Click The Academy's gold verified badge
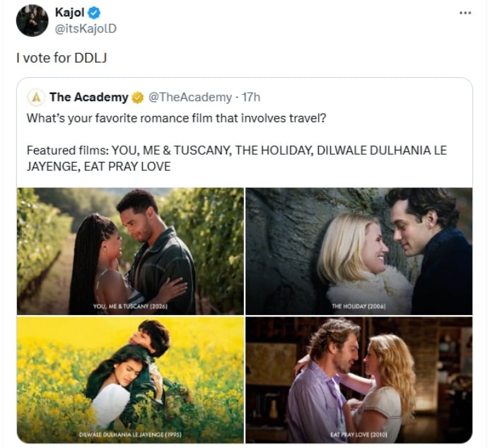495x448 pixels. (x=138, y=98)
